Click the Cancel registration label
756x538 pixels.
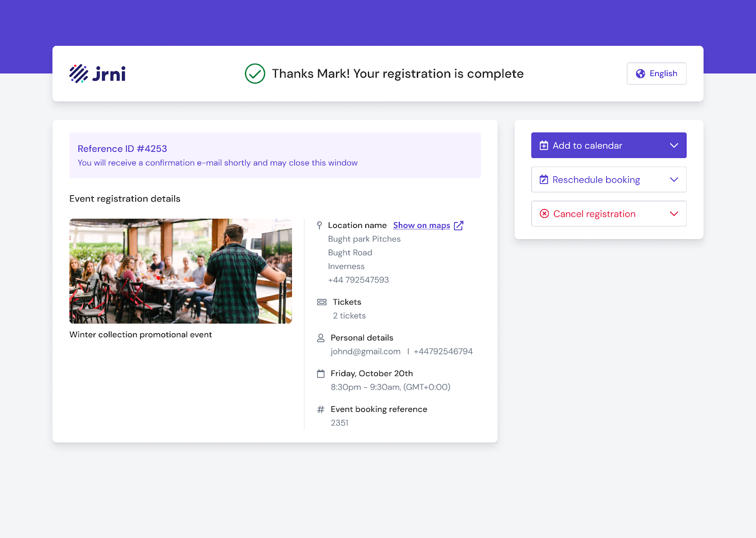coord(594,214)
